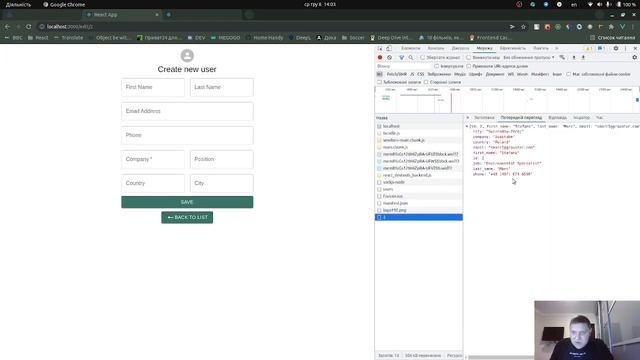Check the Hide data URLs checkbox
The width and height of the screenshot is (640, 360).
click(469, 66)
